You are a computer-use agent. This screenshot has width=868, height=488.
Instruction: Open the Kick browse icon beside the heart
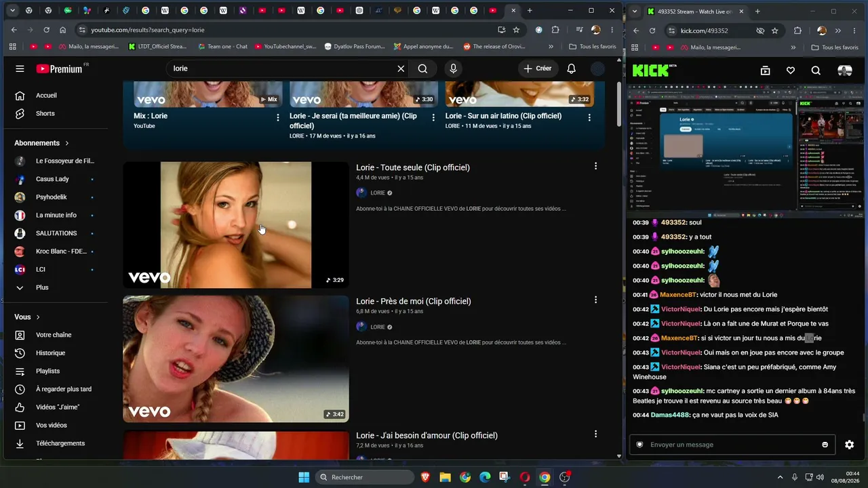pos(765,70)
